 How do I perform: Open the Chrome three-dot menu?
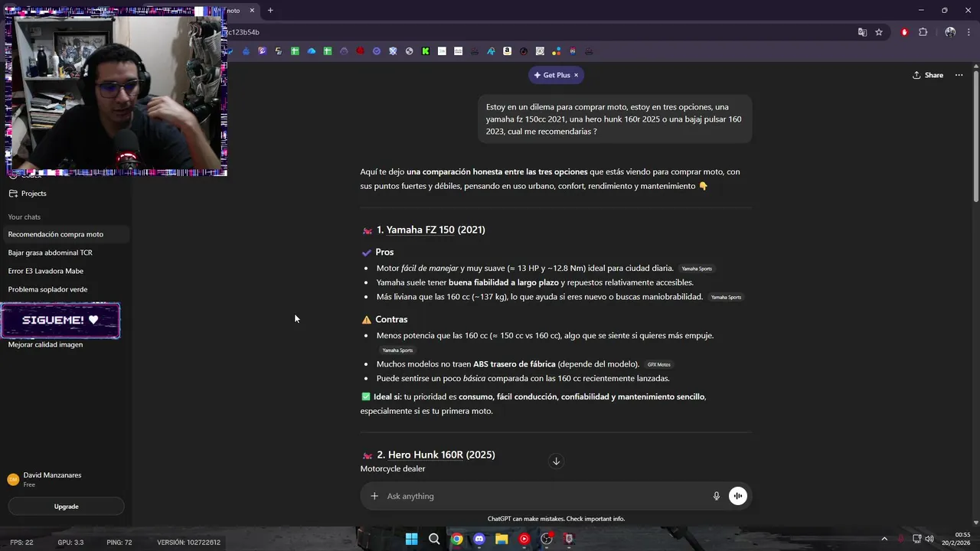point(969,32)
